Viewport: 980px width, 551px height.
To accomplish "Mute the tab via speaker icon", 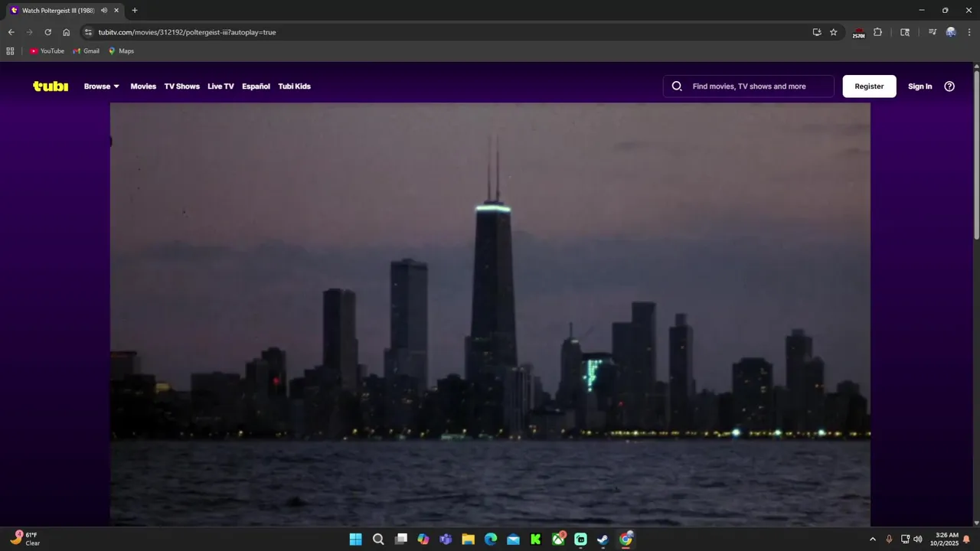I will coord(104,11).
